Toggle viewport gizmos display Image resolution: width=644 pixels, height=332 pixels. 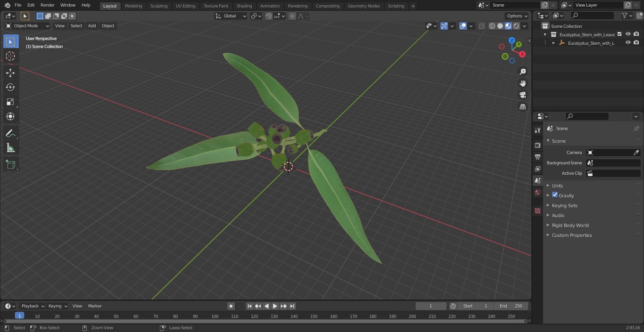click(x=444, y=26)
